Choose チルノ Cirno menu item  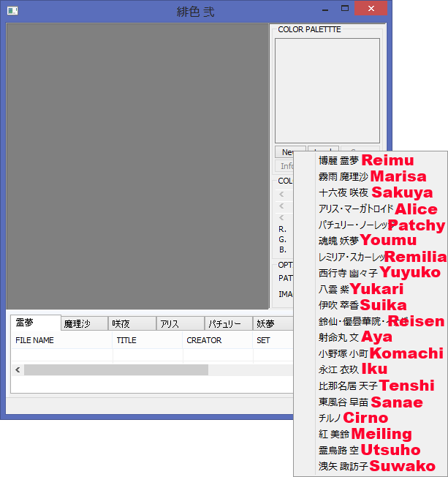tap(371, 418)
